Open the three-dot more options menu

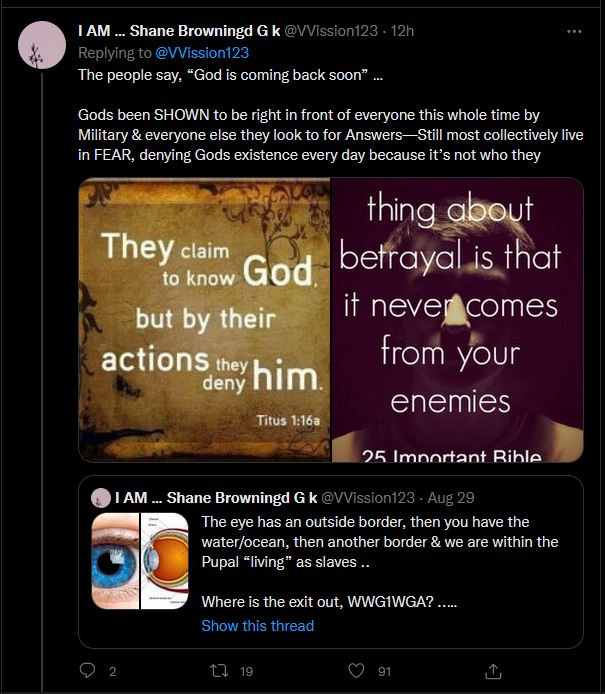click(x=574, y=31)
